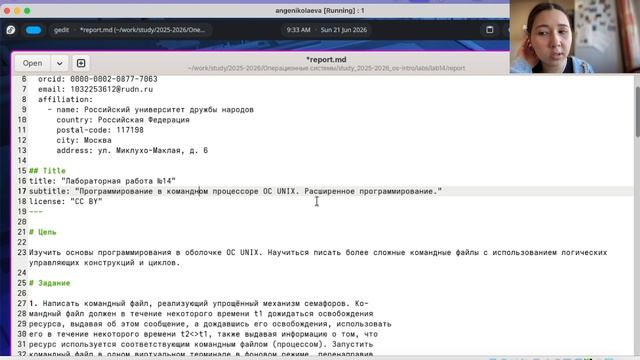Click the 'affiliation:' line

point(65,99)
